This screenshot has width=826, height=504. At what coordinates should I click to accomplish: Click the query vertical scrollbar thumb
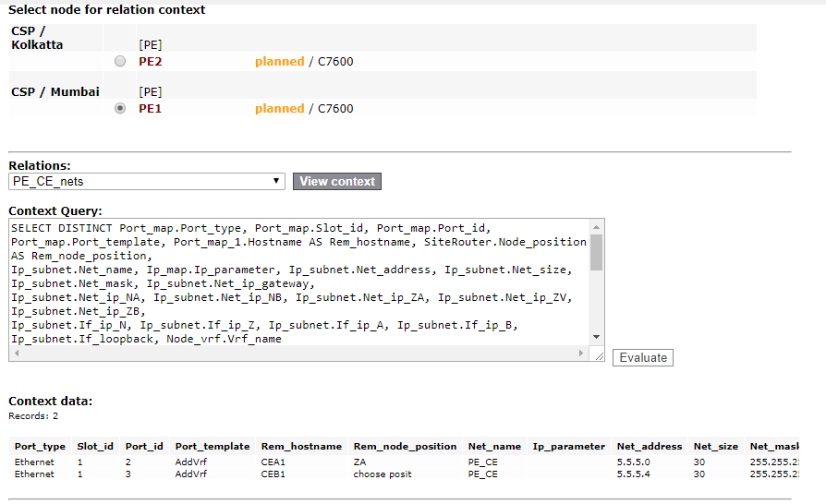pyautogui.click(x=597, y=252)
